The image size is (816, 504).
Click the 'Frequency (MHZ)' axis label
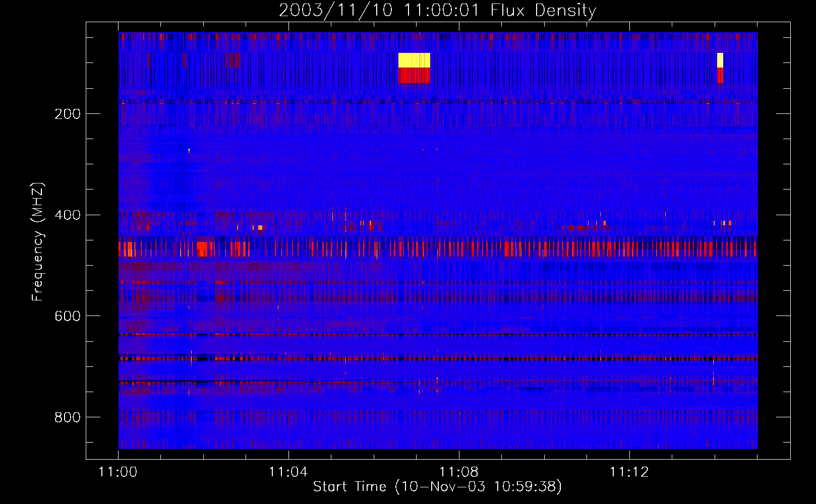[38, 242]
